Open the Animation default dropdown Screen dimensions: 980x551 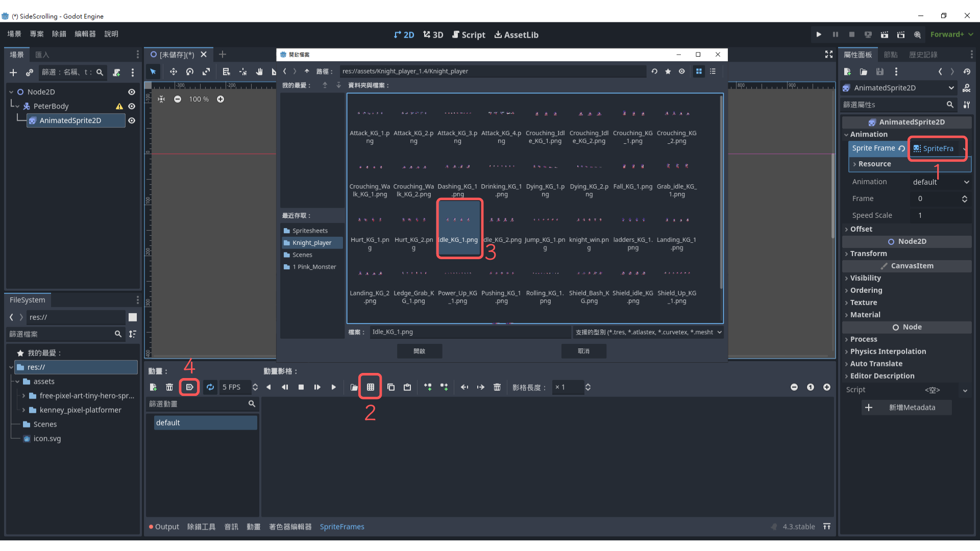(940, 182)
